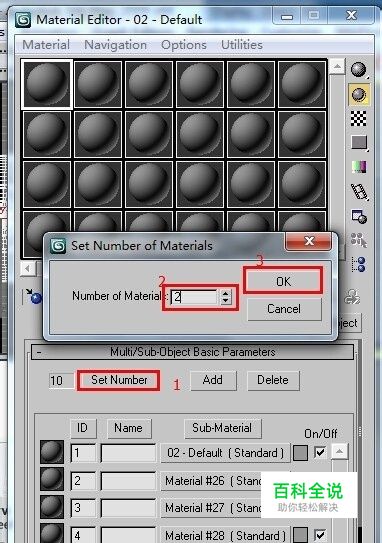Open the Material menu
Screen dimensions: 382x543
[x=46, y=45]
